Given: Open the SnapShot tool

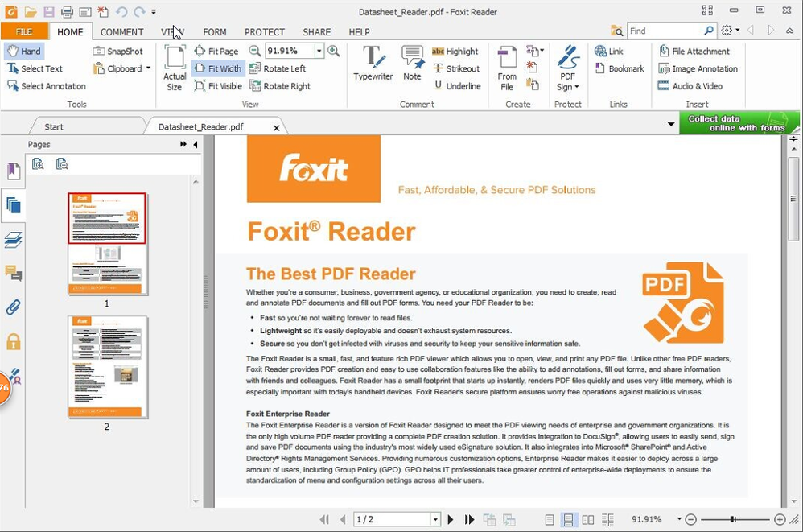Looking at the screenshot, I should (x=118, y=51).
